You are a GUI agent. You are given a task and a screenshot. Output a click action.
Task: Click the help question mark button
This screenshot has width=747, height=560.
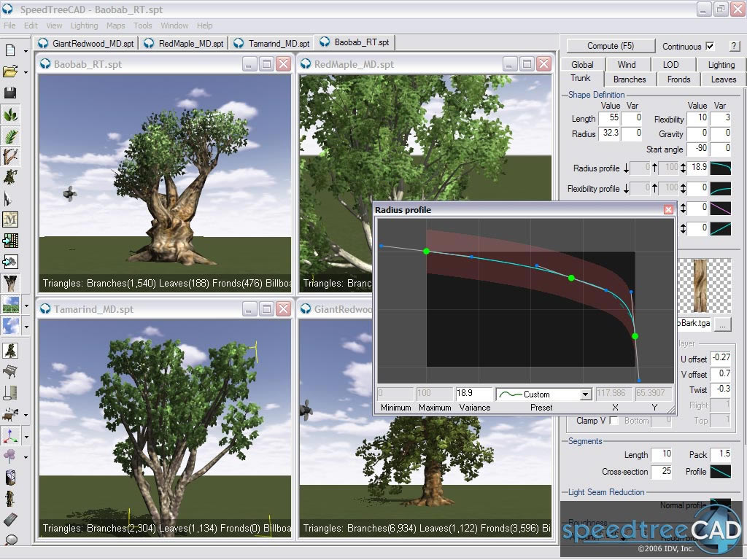pos(734,46)
